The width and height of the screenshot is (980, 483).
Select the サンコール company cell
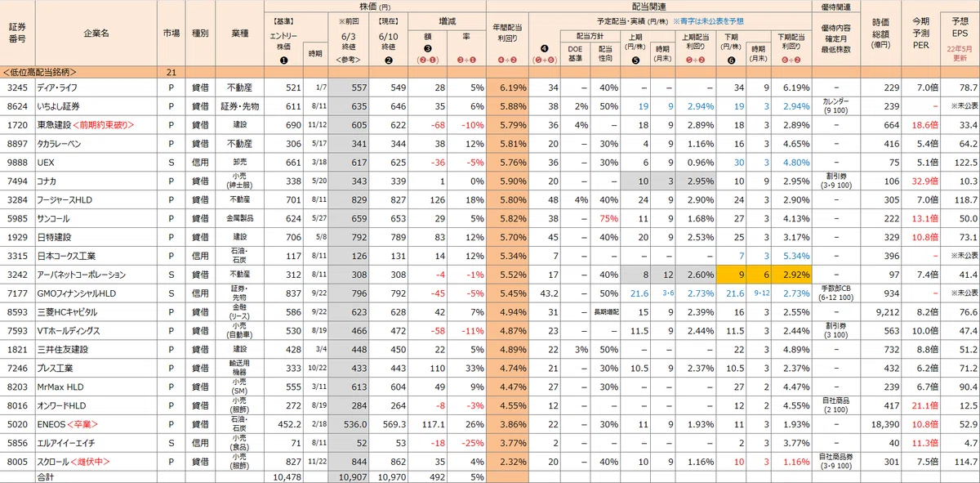(96, 219)
